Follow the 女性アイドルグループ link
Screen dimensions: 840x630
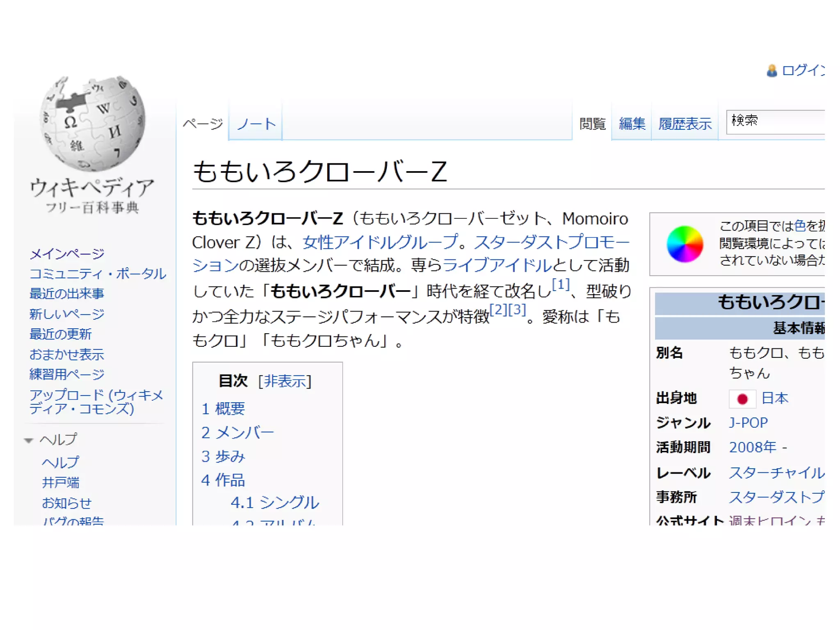coord(380,242)
